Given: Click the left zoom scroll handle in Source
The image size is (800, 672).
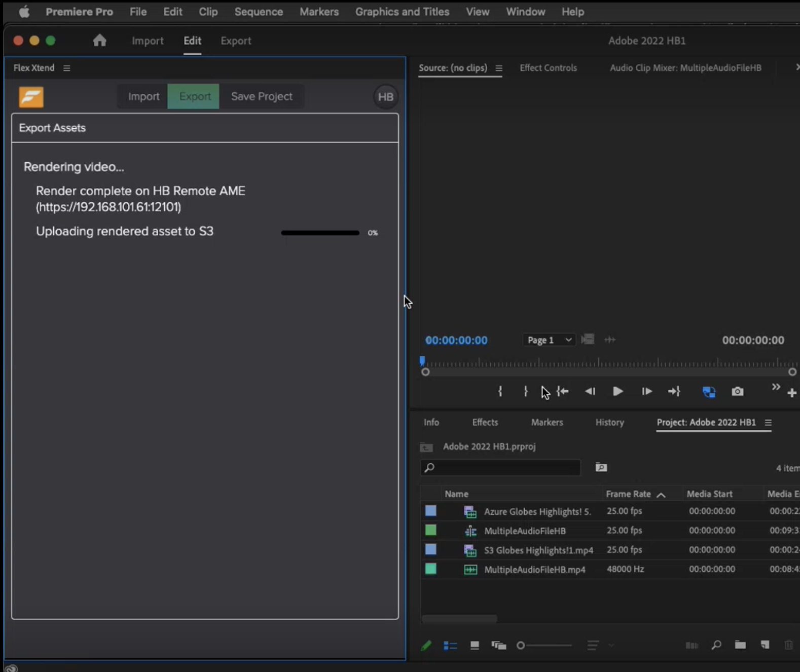Looking at the screenshot, I should 425,372.
